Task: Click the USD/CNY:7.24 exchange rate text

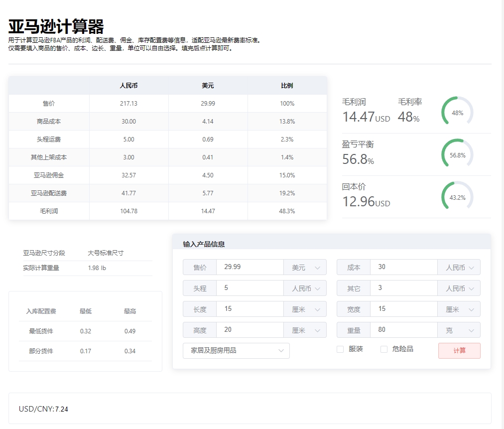Action: (x=43, y=409)
